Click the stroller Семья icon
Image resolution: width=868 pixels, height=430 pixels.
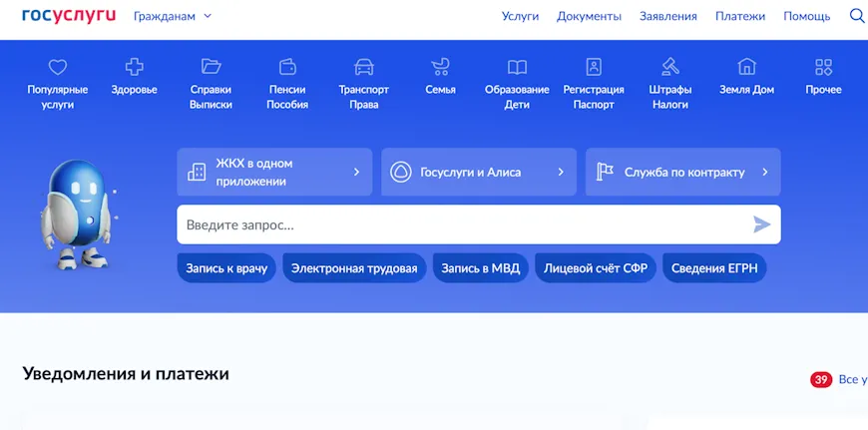(x=441, y=67)
